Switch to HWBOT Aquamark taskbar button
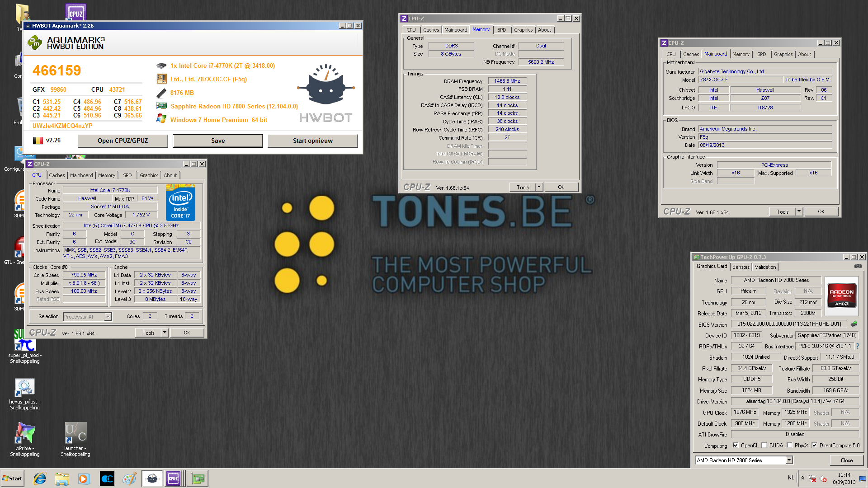Image resolution: width=868 pixels, height=488 pixels. click(x=152, y=479)
